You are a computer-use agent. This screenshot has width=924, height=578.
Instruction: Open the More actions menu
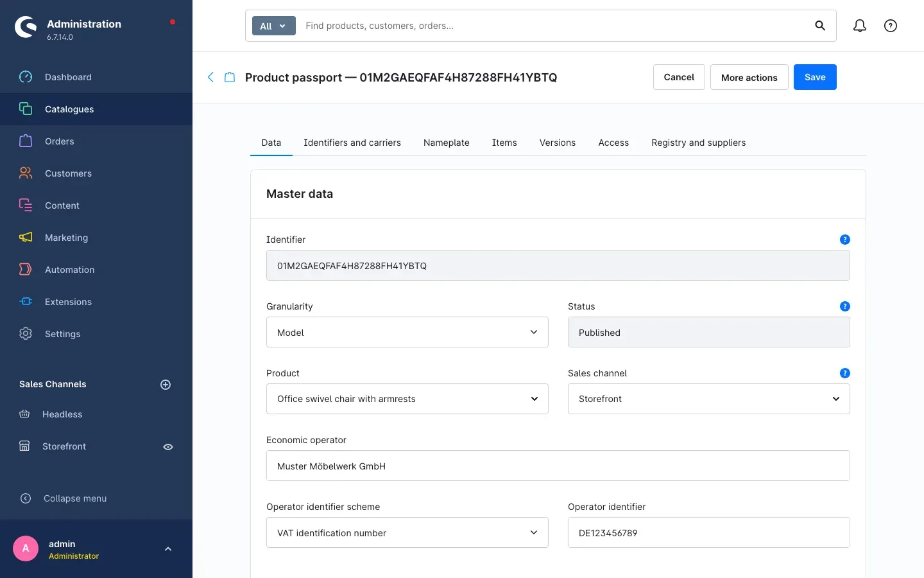[x=749, y=77]
